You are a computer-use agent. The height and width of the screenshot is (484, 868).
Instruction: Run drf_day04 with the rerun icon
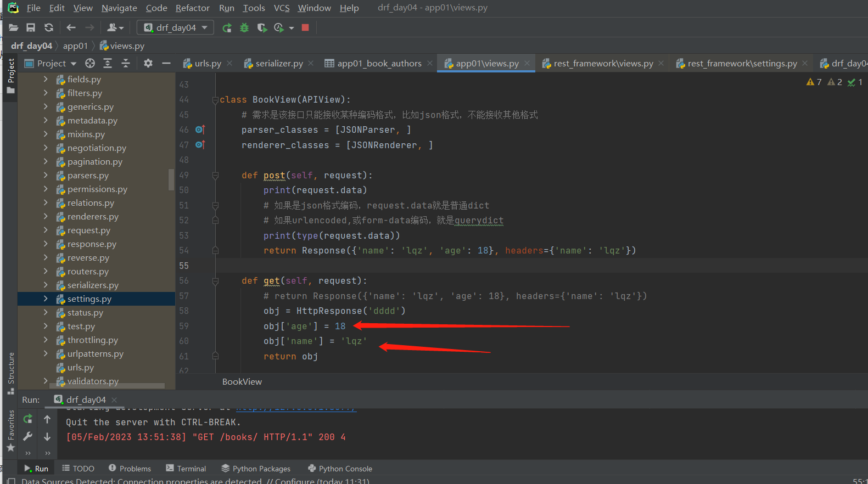pos(227,27)
